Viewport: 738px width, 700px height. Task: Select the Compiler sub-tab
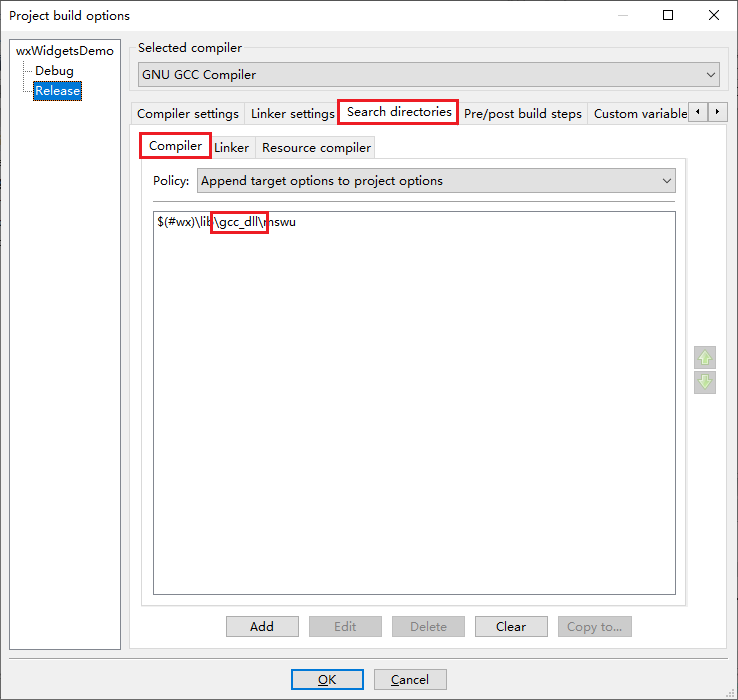tap(175, 146)
